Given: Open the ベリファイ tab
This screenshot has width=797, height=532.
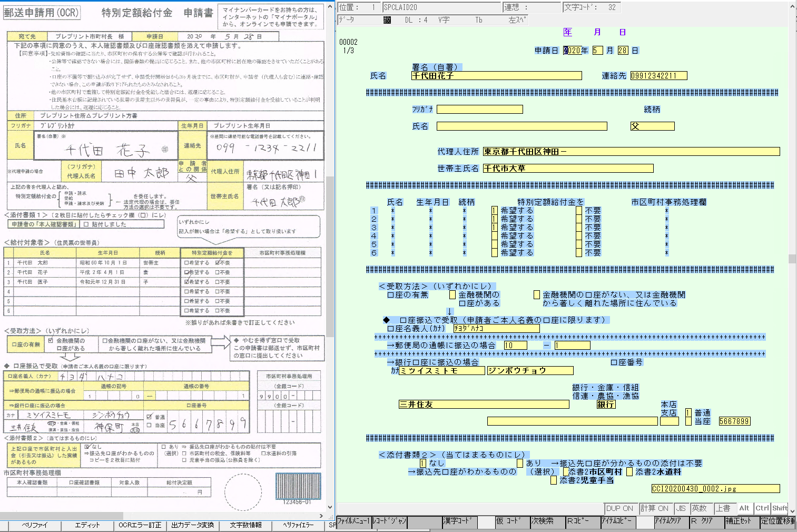Looking at the screenshot, I should point(34,525).
